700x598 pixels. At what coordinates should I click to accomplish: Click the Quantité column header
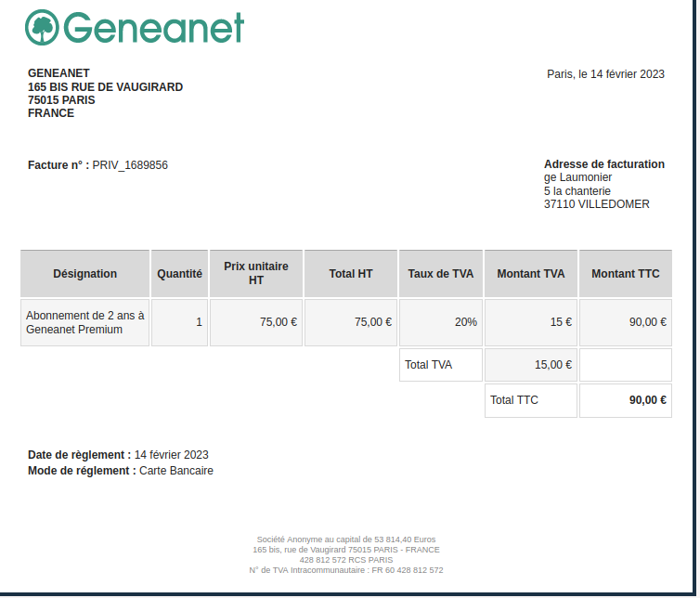point(179,274)
